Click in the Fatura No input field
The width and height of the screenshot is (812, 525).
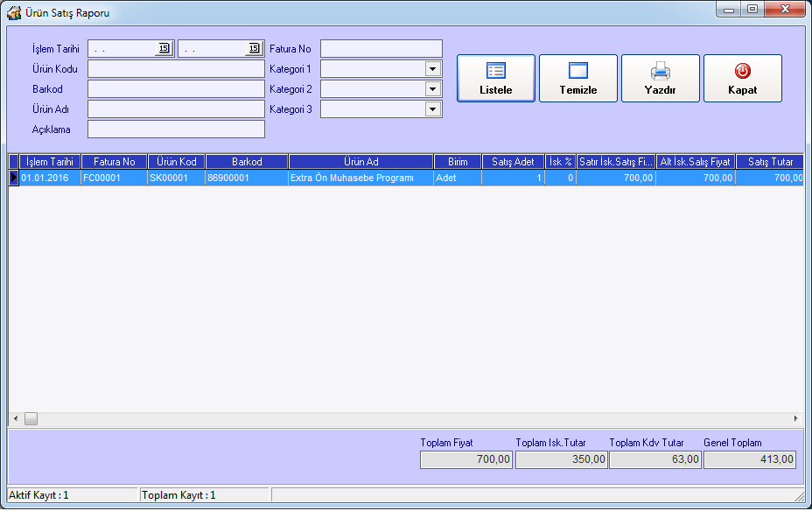[381, 49]
